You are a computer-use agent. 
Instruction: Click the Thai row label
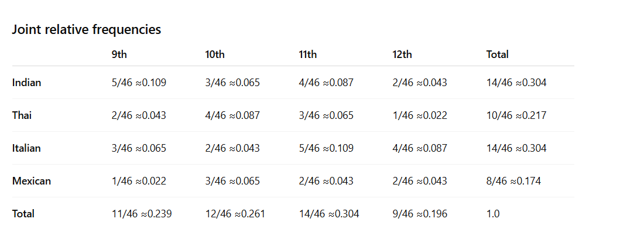[x=22, y=115]
